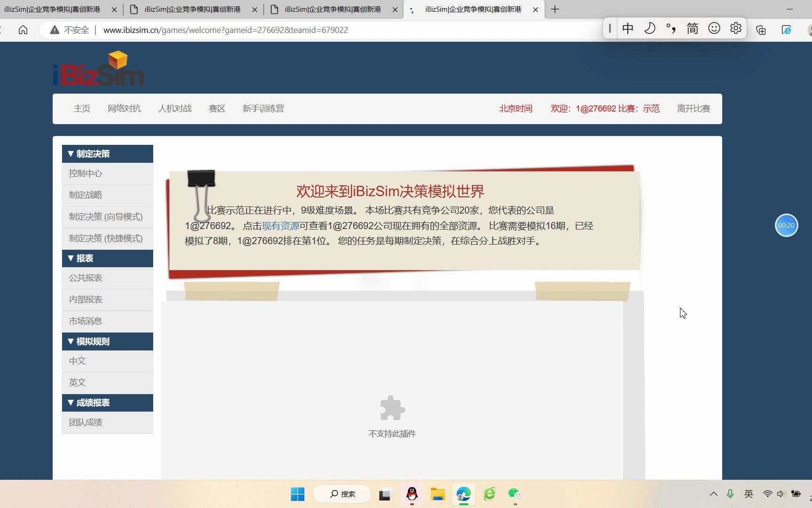
Task: Click the 现有资源 hyperlink
Action: [x=281, y=226]
